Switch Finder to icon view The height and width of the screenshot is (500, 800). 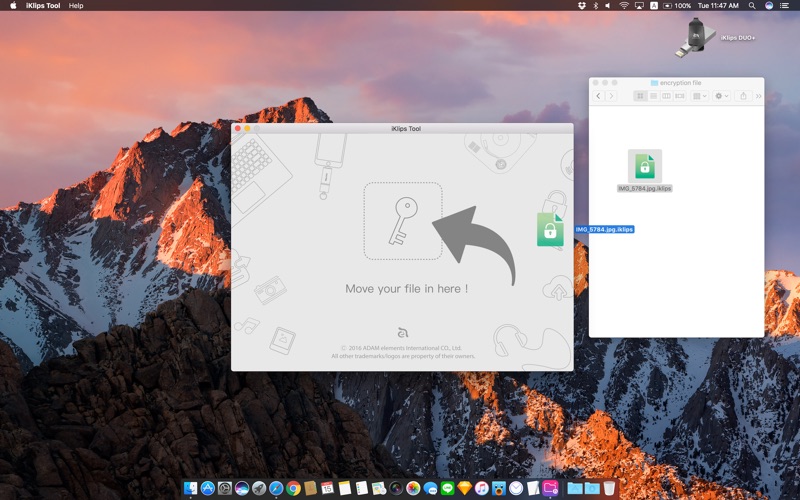[x=640, y=96]
